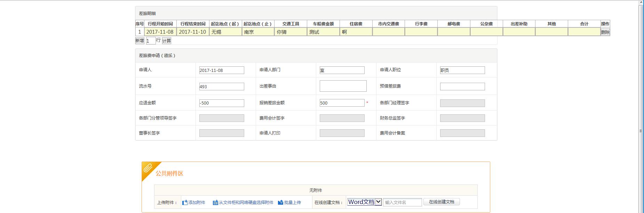The image size is (644, 213).
Task: Click the 新增 add row button
Action: 140,41
